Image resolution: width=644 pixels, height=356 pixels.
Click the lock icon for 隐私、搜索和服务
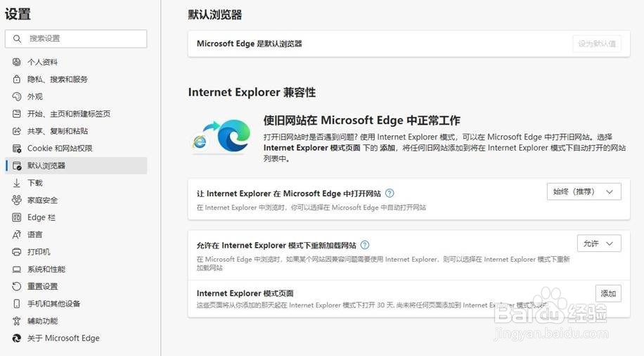(x=16, y=80)
